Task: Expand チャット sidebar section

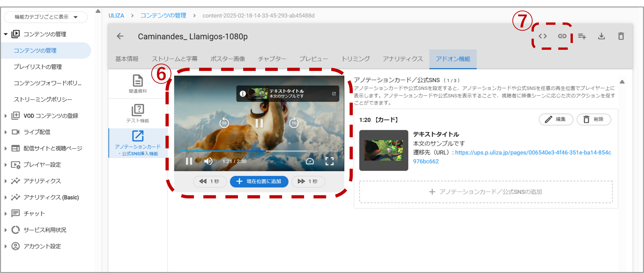Action: click(6, 214)
